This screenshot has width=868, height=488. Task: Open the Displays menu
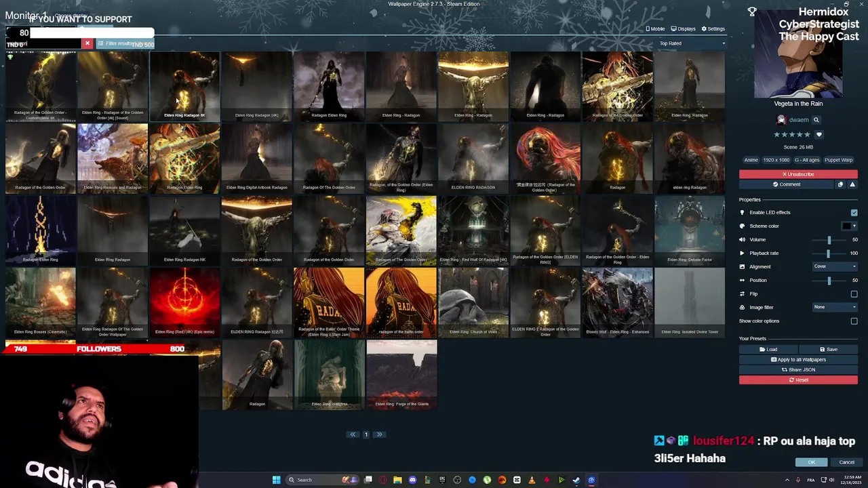(x=684, y=29)
